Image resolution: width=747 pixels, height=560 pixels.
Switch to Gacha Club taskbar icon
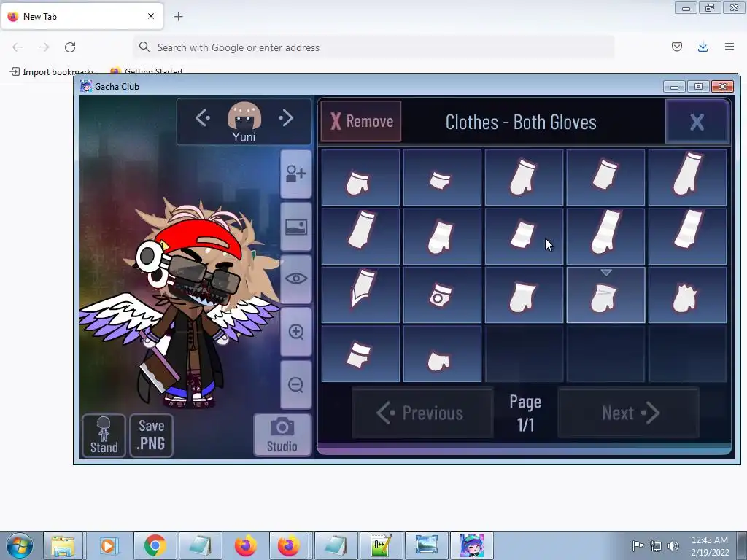coord(472,545)
